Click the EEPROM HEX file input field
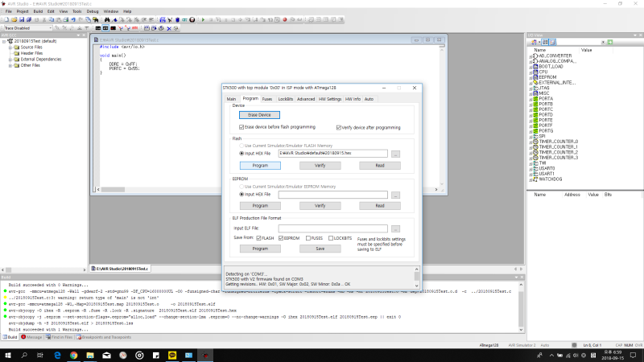This screenshot has width=644, height=362. coord(332,195)
